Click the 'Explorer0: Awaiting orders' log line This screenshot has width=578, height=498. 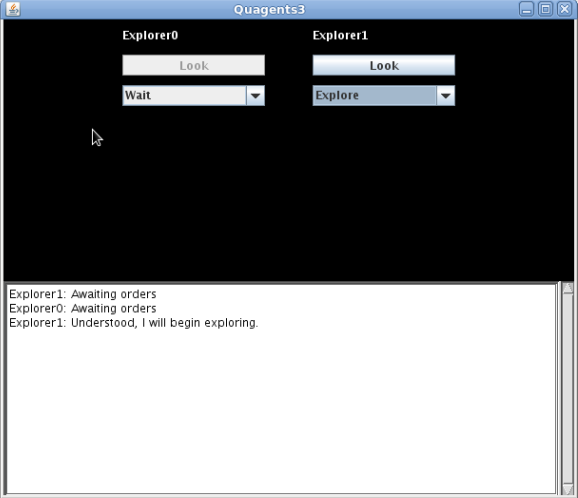point(83,308)
